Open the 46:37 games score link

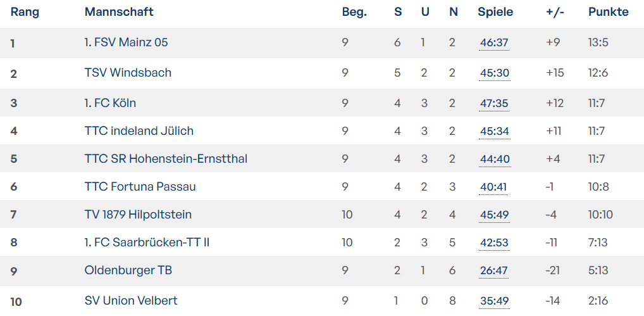[x=494, y=43]
